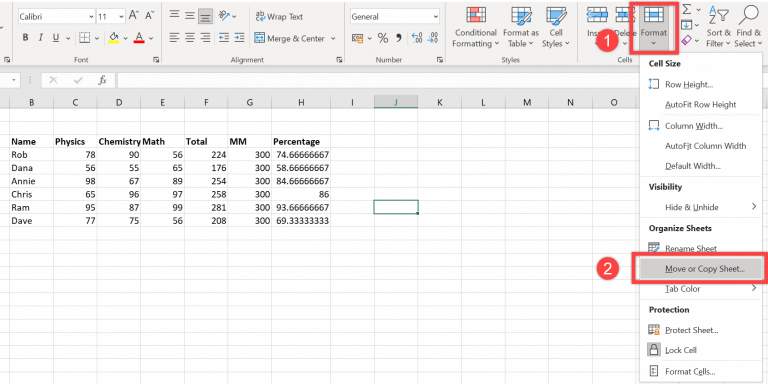Viewport: 768px width, 384px height.
Task: Click the Clear eraser icon
Action: 687,40
